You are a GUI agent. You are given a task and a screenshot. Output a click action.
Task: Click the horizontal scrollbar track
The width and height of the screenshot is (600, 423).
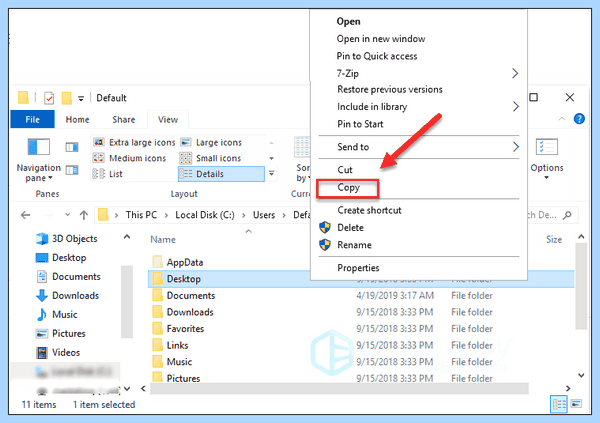pyautogui.click(x=339, y=388)
